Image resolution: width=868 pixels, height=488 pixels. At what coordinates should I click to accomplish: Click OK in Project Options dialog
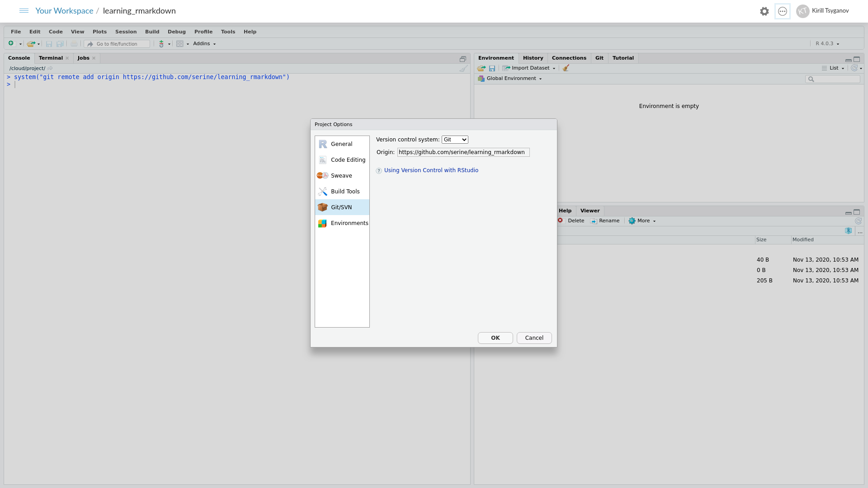(x=495, y=338)
